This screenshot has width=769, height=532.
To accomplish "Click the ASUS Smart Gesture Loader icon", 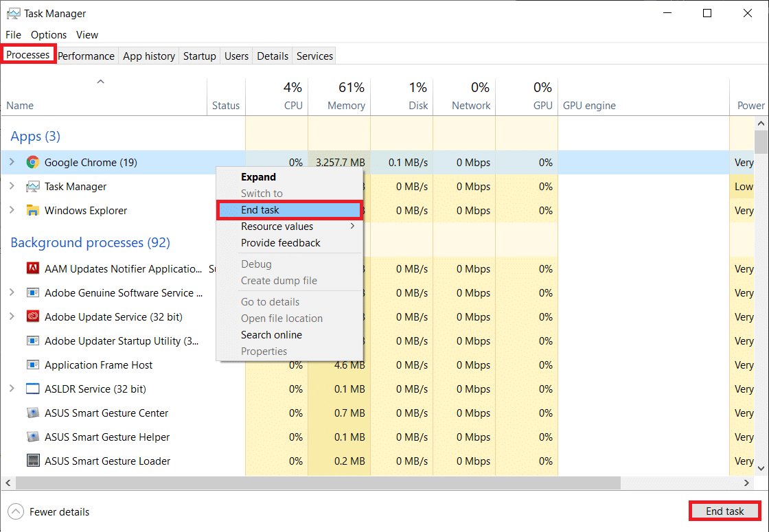I will click(32, 461).
